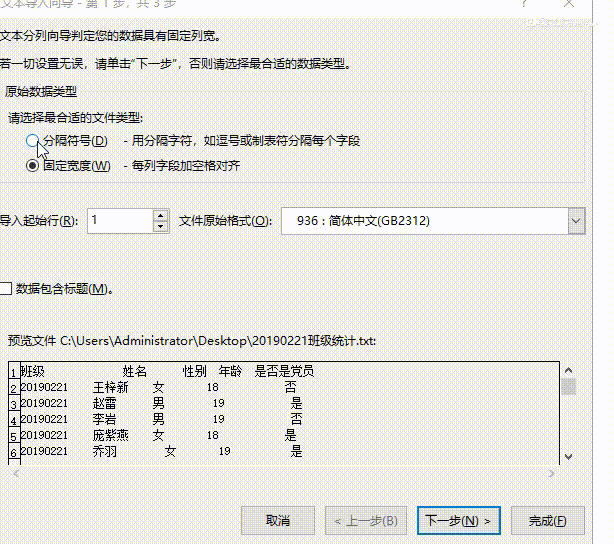This screenshot has width=614, height=544.
Task: Click the 班级 header in preview
Action: click(x=33, y=371)
